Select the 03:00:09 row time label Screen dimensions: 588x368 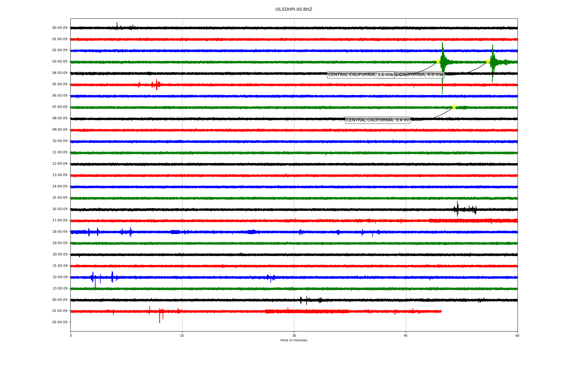click(60, 62)
